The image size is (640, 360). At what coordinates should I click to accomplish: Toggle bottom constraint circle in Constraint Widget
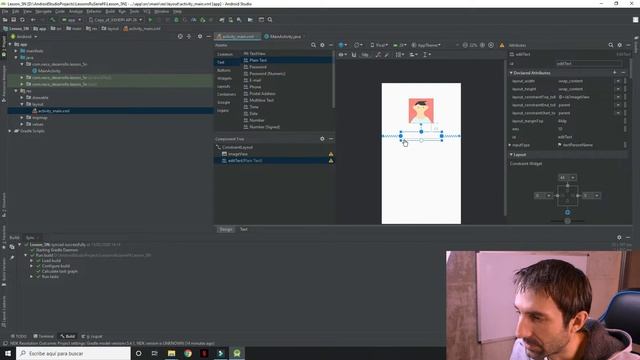pos(567,212)
